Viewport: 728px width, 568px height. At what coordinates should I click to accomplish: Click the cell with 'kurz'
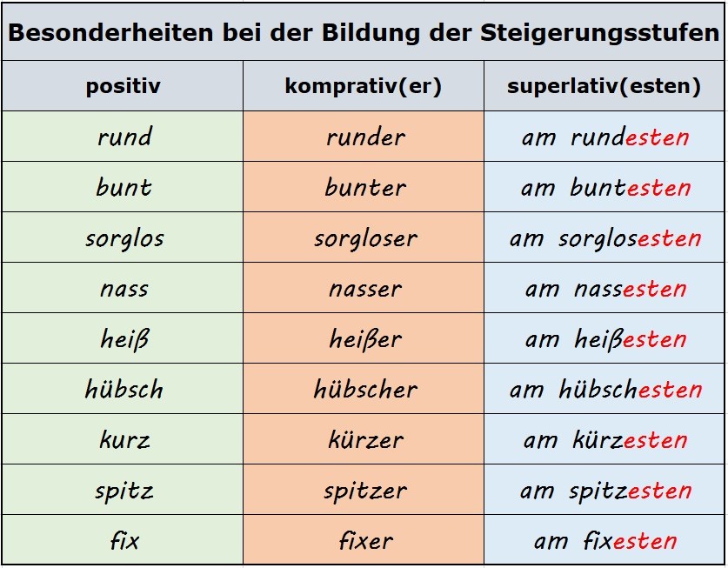[124, 439]
